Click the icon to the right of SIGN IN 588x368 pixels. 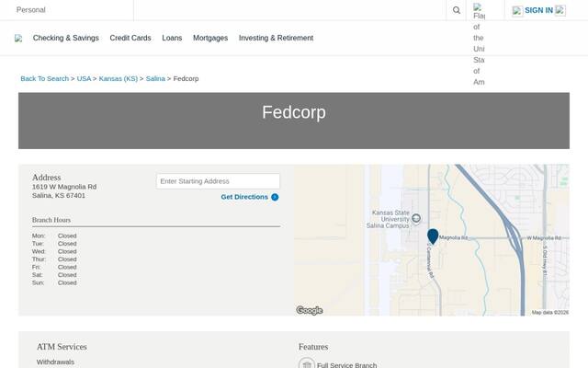[x=560, y=10]
